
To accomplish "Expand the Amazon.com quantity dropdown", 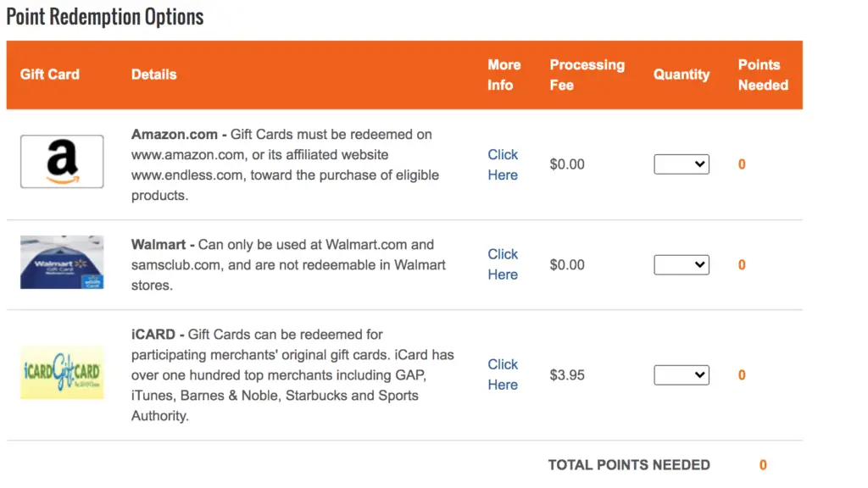I will 682,164.
